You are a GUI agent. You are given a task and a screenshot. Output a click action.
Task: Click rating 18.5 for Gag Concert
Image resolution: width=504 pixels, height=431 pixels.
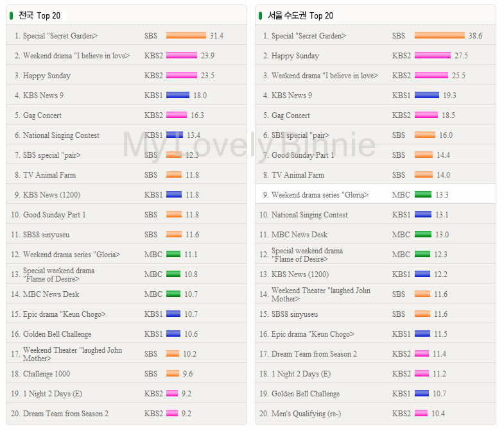point(448,115)
